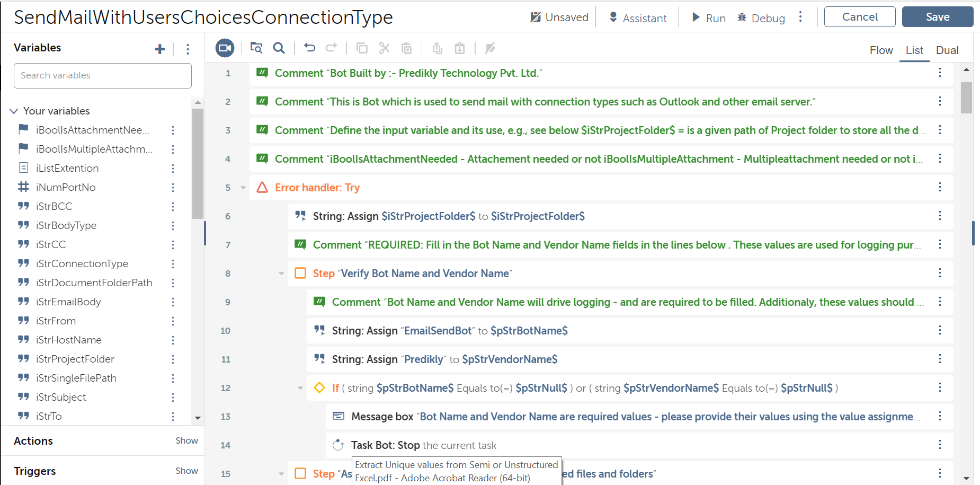This screenshot has height=485, width=980.
Task: Open options for Task Bot Stop line
Action: pyautogui.click(x=940, y=445)
